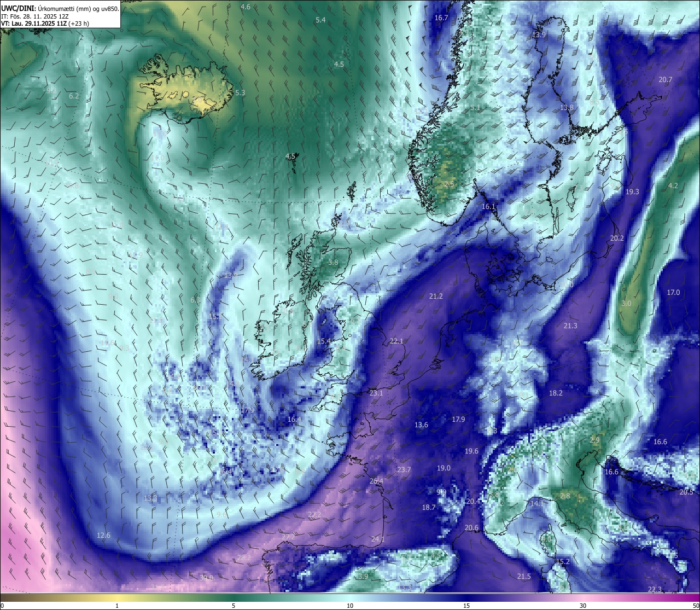The image size is (700, 610).
Task: Click the 20.7 value label
Action: tap(666, 79)
